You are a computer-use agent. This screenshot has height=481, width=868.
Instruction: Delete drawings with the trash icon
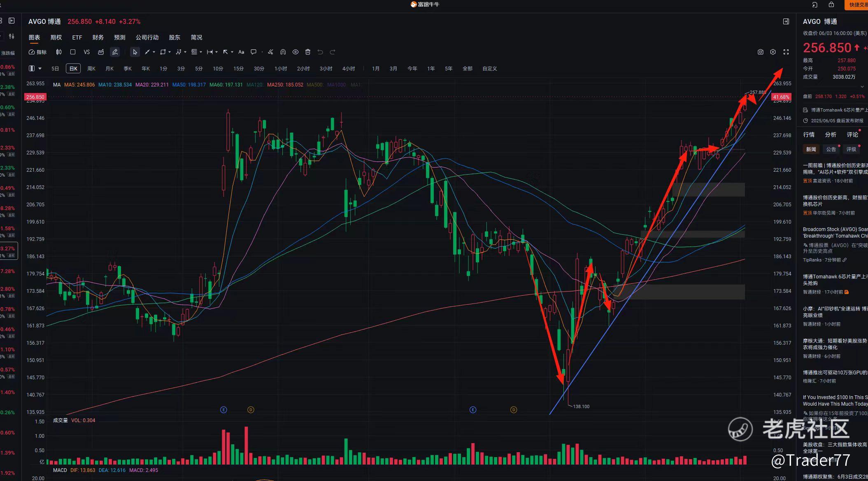308,52
